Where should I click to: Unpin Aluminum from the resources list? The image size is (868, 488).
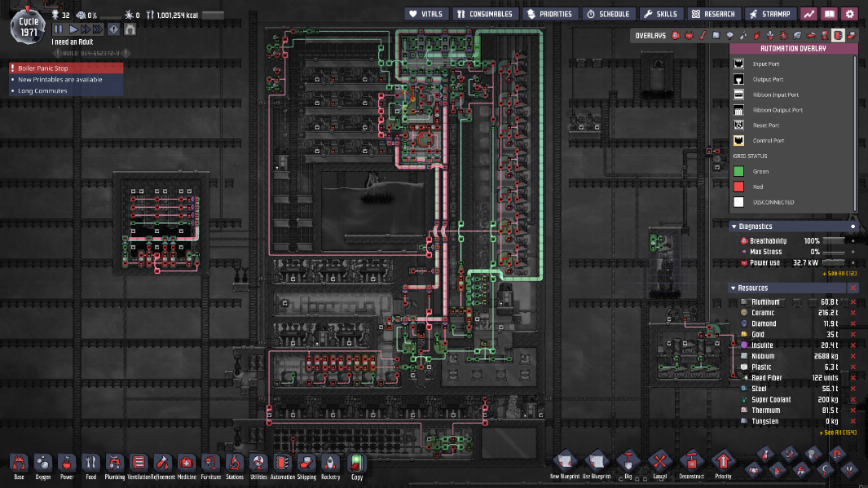[853, 302]
